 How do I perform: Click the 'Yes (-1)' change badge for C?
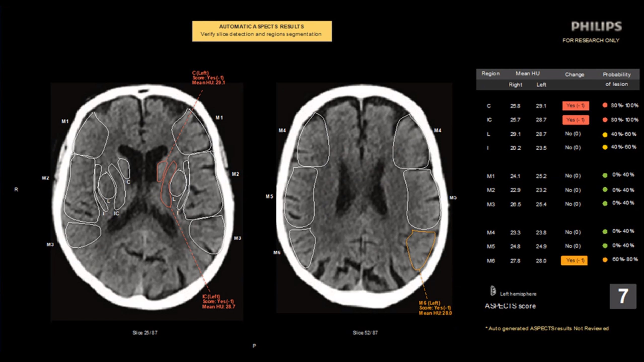click(x=576, y=106)
